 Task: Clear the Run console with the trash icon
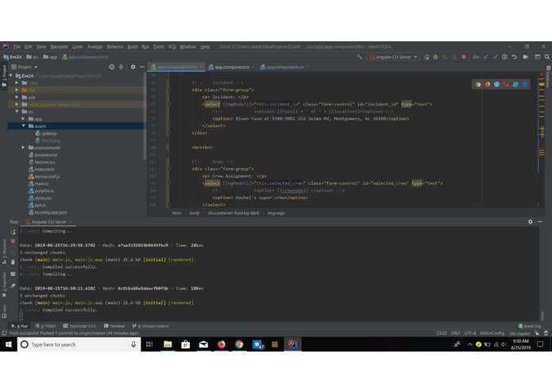(x=13, y=263)
